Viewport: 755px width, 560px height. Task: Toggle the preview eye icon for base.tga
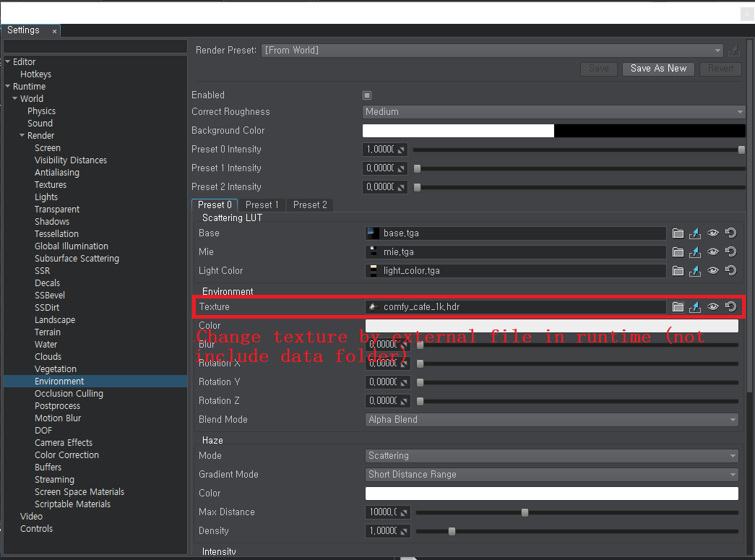click(712, 233)
